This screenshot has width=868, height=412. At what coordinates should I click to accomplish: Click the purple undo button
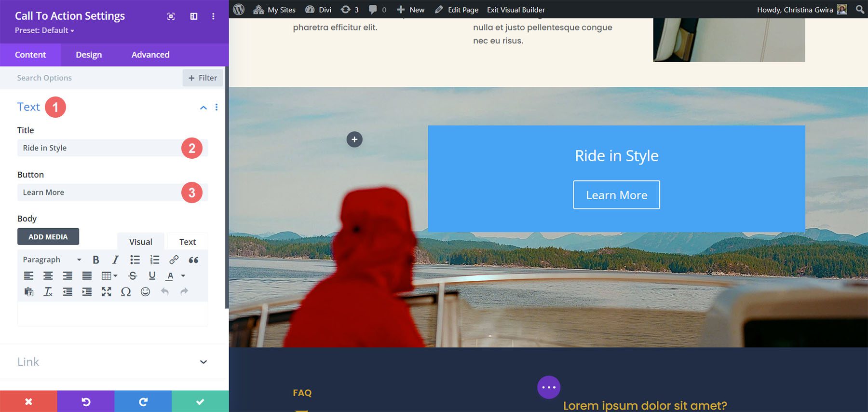86,401
